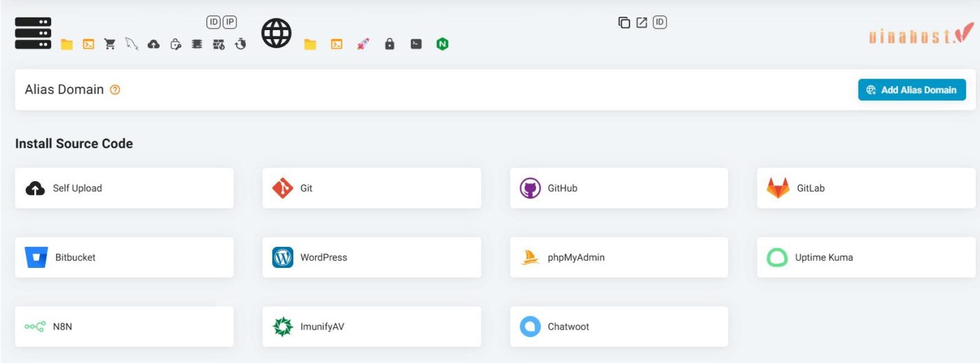
Task: Click the lock-with-key icon
Action: click(176, 44)
